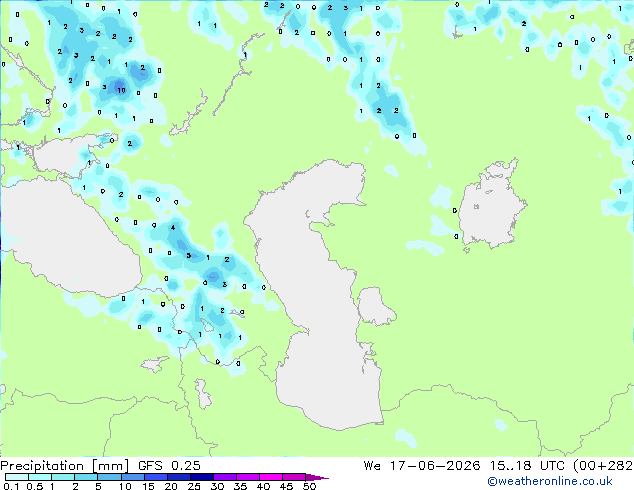Select the 5–10 mm blue legend segment

[x=110, y=477]
